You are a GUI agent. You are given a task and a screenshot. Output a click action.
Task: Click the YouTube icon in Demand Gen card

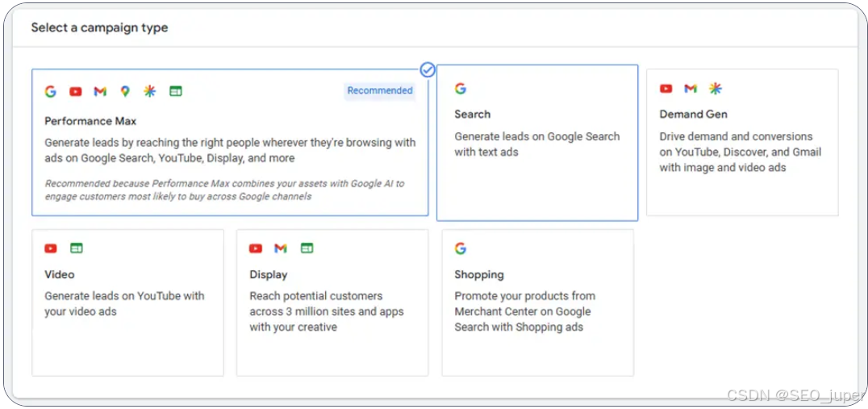coord(666,89)
